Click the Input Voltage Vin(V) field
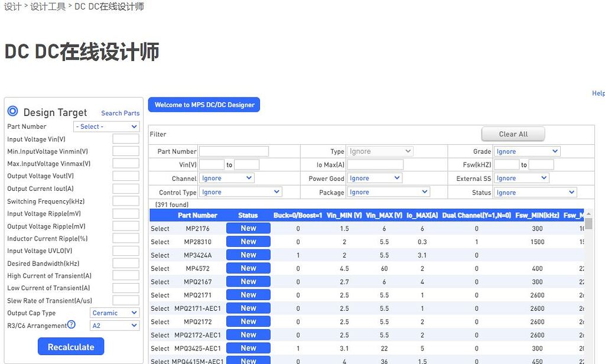Viewport: 605px width, 364px height. click(125, 139)
